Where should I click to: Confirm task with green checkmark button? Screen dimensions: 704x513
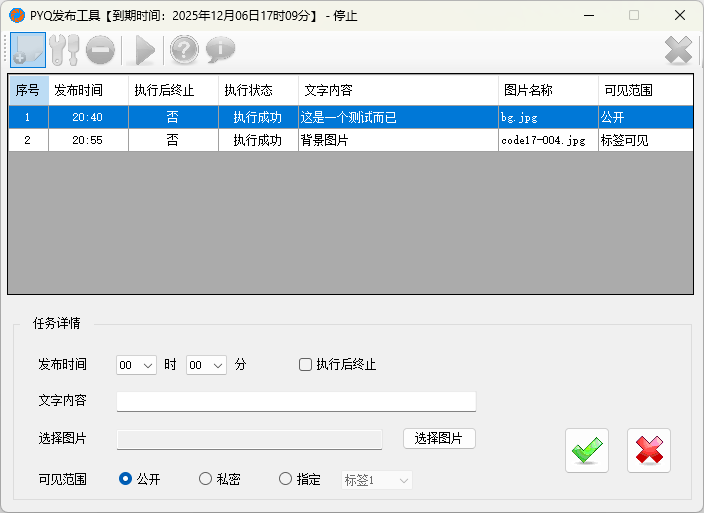point(587,451)
